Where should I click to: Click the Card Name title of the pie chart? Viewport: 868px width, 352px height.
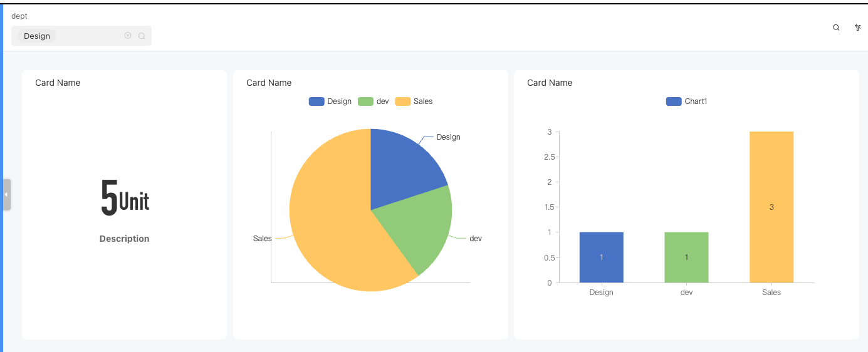(269, 83)
